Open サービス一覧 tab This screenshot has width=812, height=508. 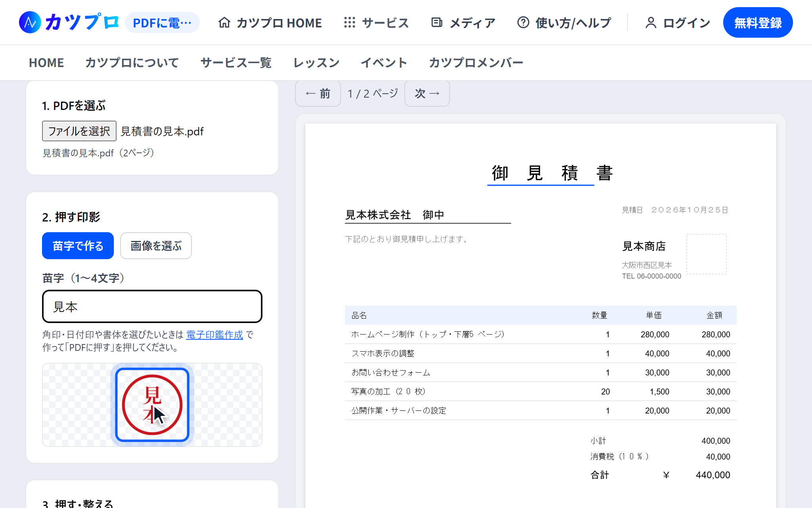click(236, 63)
